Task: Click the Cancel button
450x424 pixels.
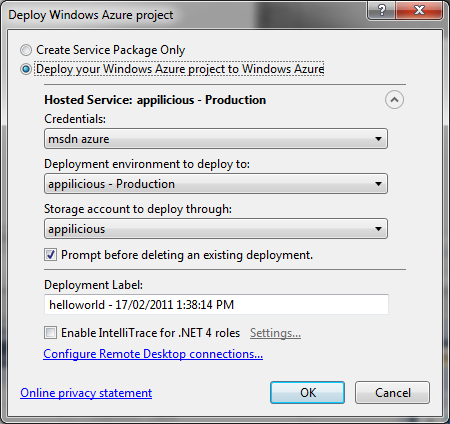Action: pyautogui.click(x=392, y=393)
